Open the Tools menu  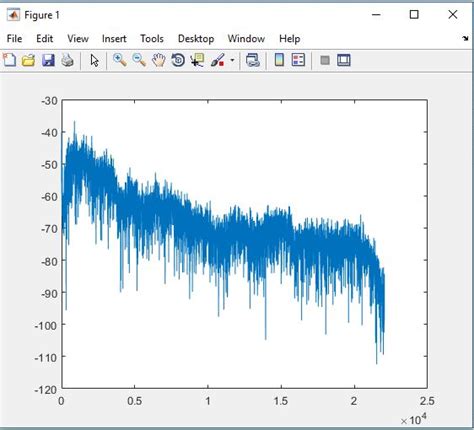pyautogui.click(x=152, y=39)
